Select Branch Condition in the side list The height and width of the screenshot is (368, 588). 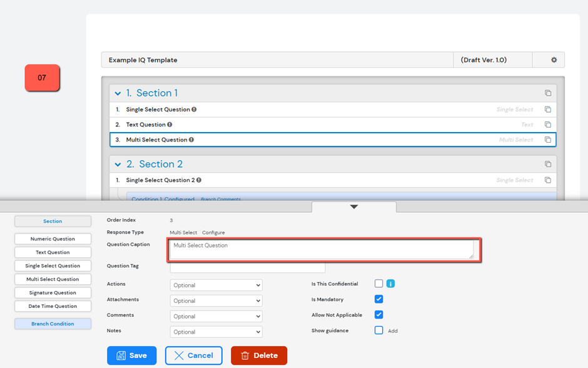pyautogui.click(x=53, y=324)
